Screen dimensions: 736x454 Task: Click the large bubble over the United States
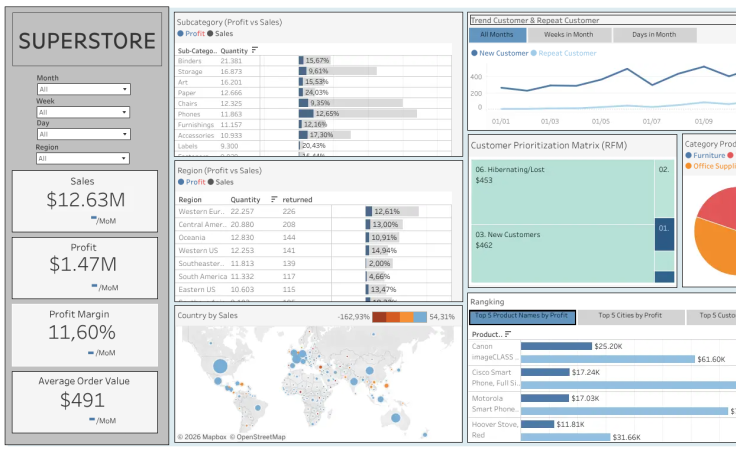tap(220, 366)
